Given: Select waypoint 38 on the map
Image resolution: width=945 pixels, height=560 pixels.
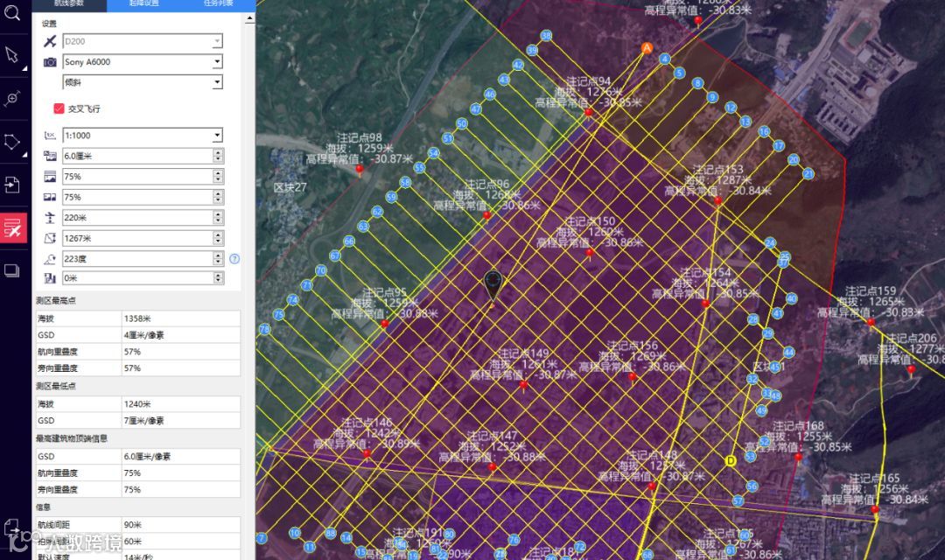Looking at the screenshot, I should click(546, 35).
